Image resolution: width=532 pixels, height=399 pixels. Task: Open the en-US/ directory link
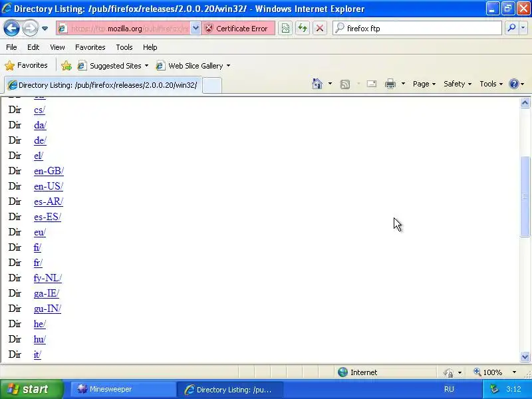coord(49,186)
